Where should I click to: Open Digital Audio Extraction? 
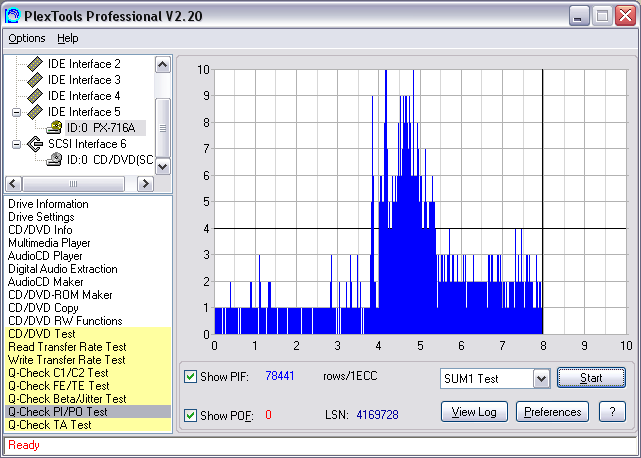(x=63, y=269)
